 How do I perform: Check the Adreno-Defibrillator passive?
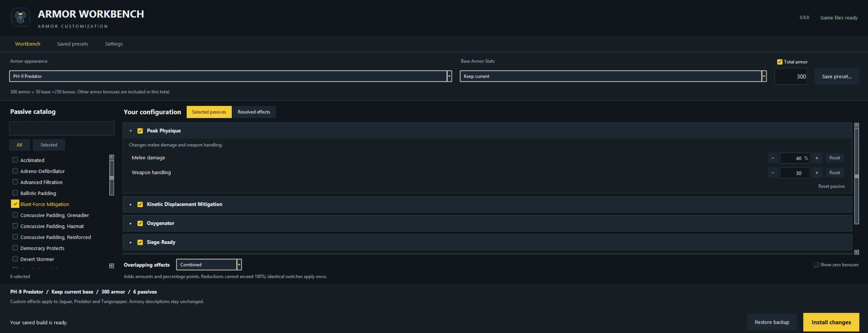pyautogui.click(x=15, y=171)
